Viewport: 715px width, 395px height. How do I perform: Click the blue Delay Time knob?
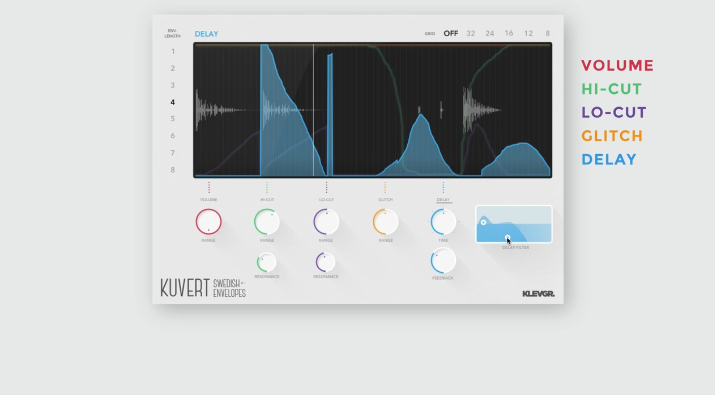[443, 222]
